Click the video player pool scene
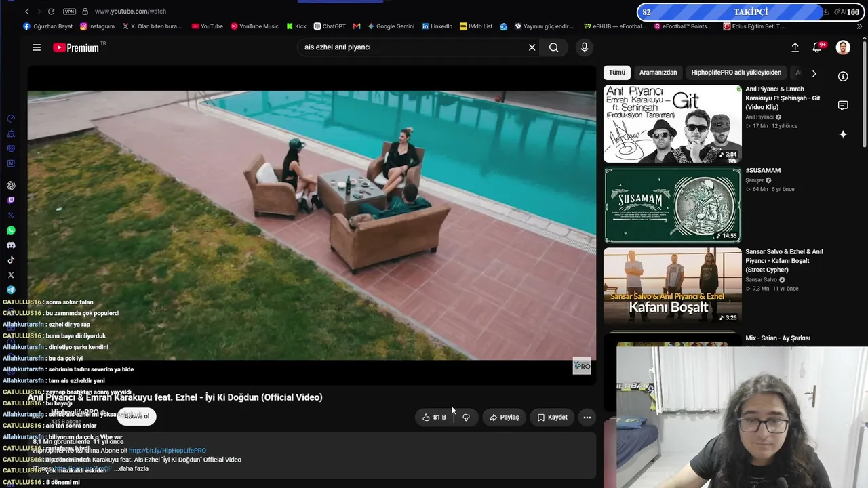Image resolution: width=868 pixels, height=488 pixels. pyautogui.click(x=312, y=225)
